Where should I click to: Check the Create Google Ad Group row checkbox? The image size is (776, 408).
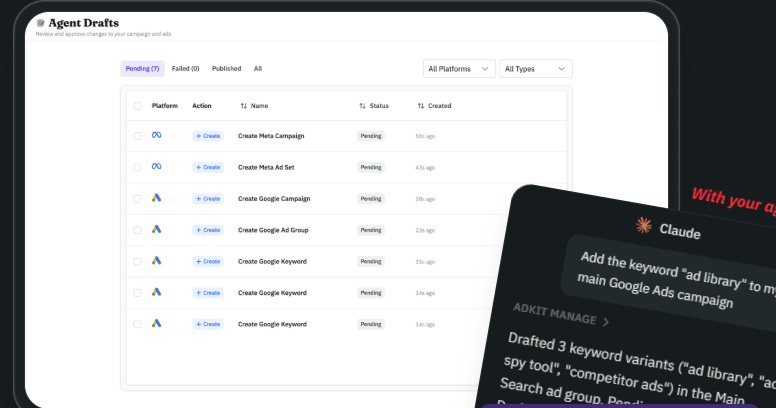tap(137, 230)
